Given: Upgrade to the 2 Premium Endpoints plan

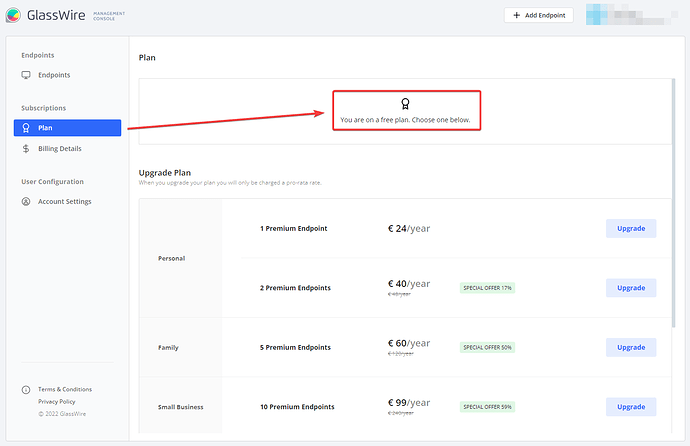Looking at the screenshot, I should point(630,288).
